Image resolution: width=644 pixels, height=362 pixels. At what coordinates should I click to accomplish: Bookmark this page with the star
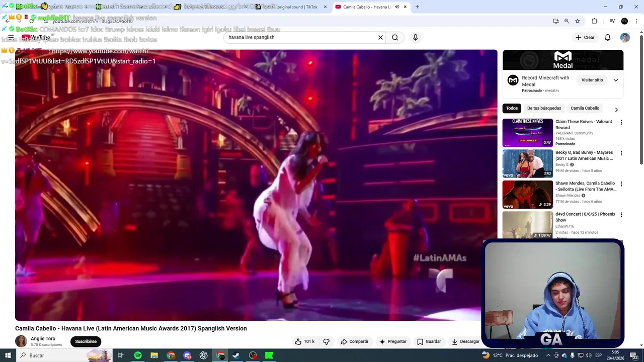578,21
